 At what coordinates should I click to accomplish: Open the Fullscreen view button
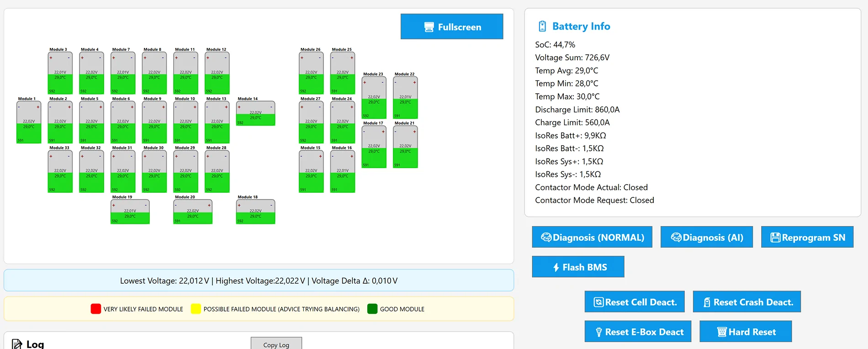(x=452, y=26)
